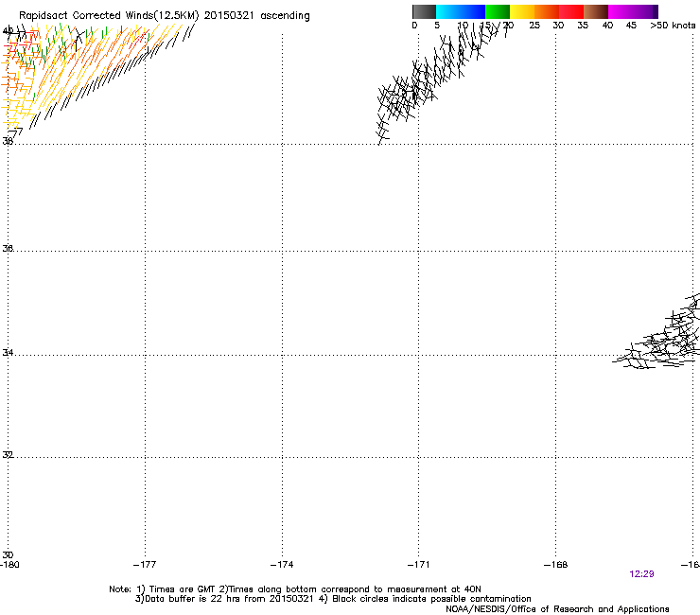This screenshot has width=700, height=615.
Task: Click the latitude label '34' on left axis
Action: (x=8, y=353)
